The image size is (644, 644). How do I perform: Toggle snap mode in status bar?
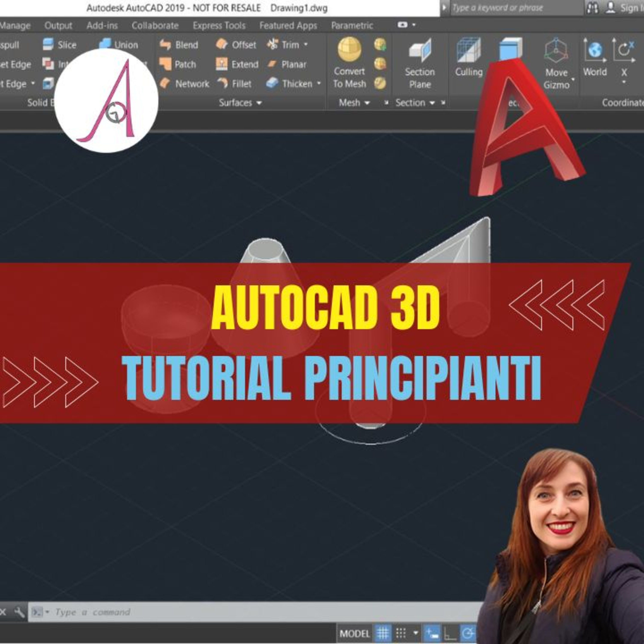(401, 633)
